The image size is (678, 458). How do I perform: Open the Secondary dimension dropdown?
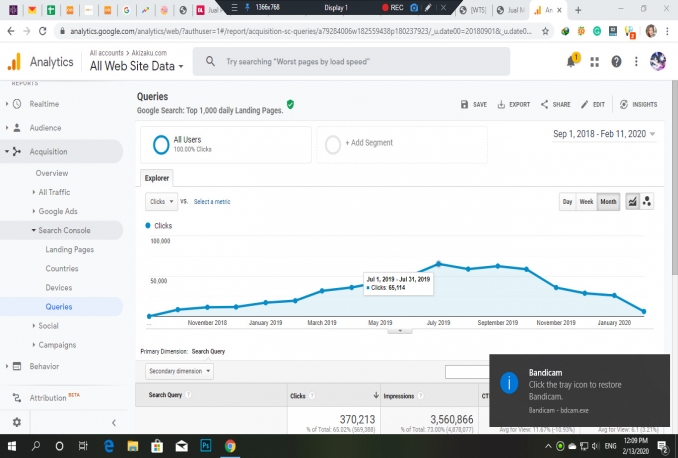pos(180,371)
